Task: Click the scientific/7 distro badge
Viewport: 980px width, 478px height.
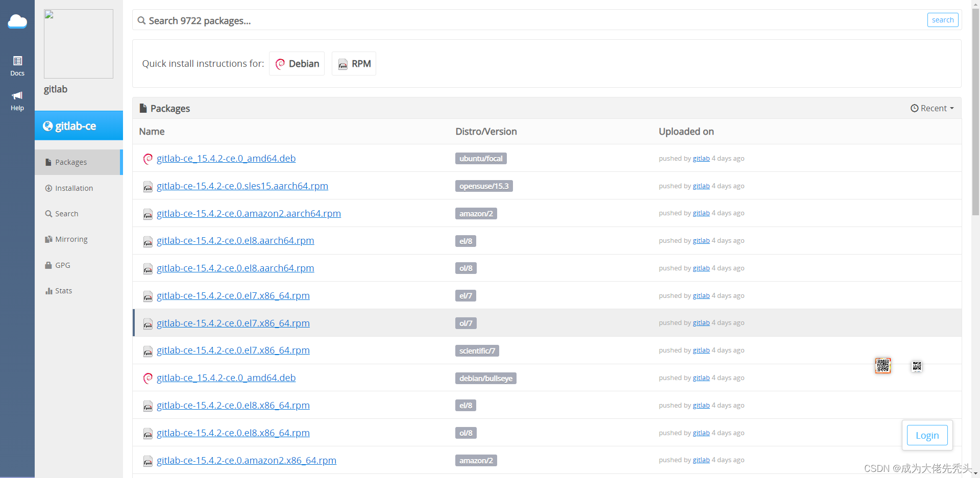Action: click(477, 351)
